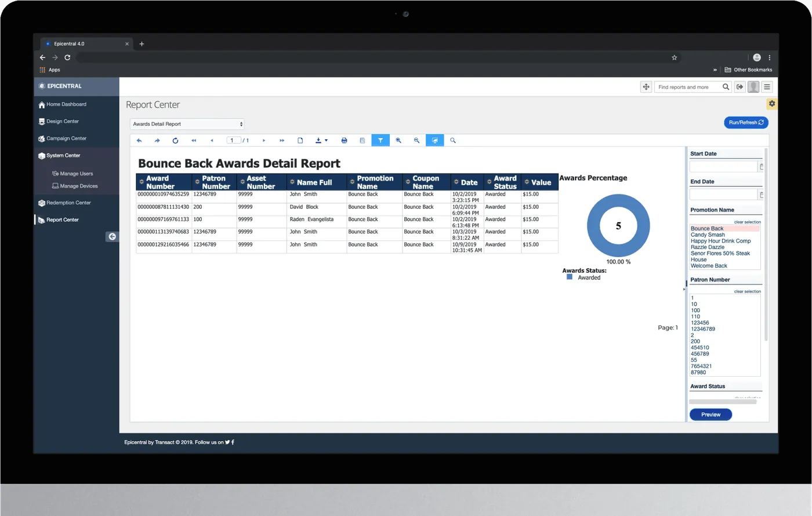Select Report Center in sidebar
812x516 pixels.
pyautogui.click(x=59, y=220)
